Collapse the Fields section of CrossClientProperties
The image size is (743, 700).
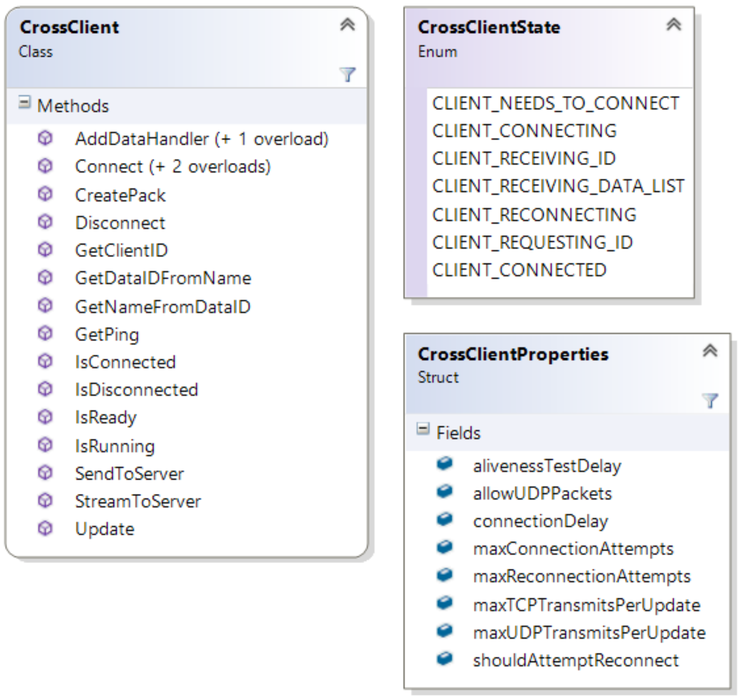(423, 429)
